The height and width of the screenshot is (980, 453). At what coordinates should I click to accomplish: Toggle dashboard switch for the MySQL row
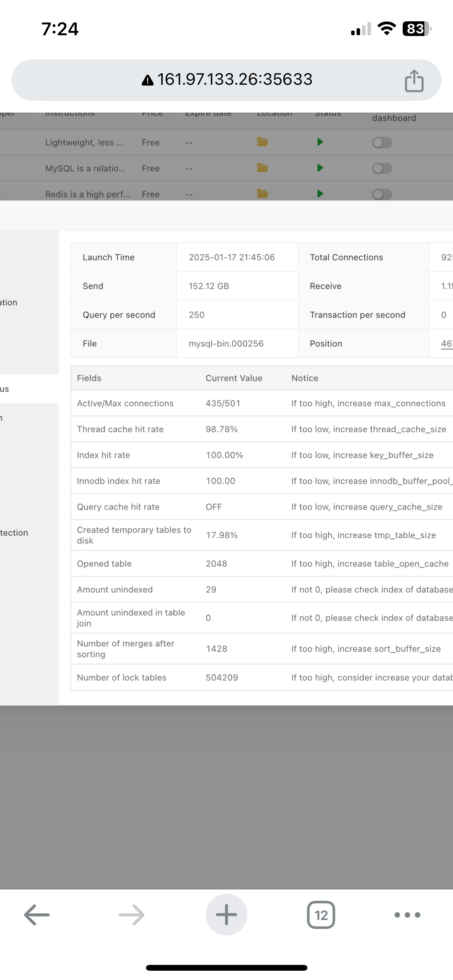pyautogui.click(x=382, y=169)
